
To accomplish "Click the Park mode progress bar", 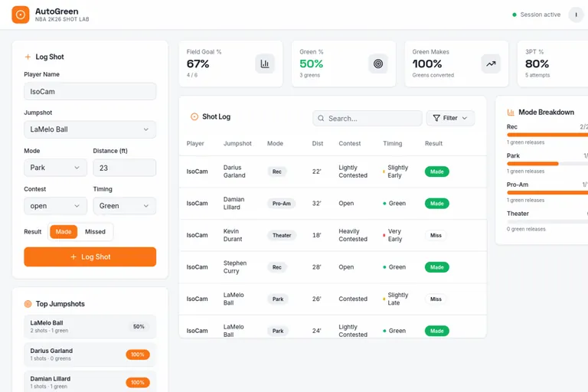I will [x=547, y=164].
